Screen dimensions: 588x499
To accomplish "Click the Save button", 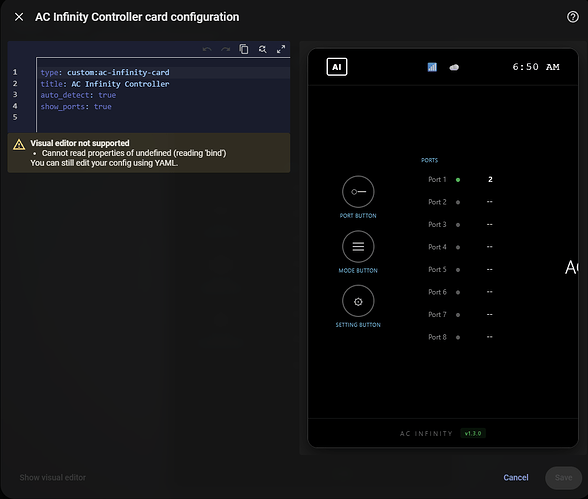I will (563, 477).
